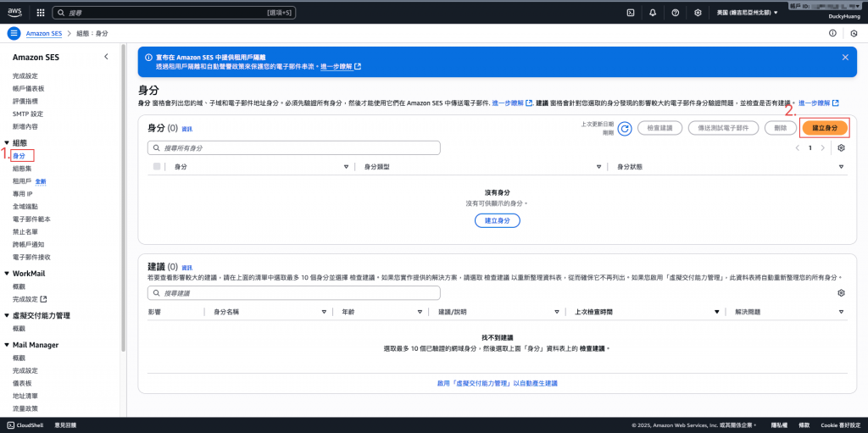
Task: Open SMTP 設定 in the sidebar
Action: coord(28,114)
